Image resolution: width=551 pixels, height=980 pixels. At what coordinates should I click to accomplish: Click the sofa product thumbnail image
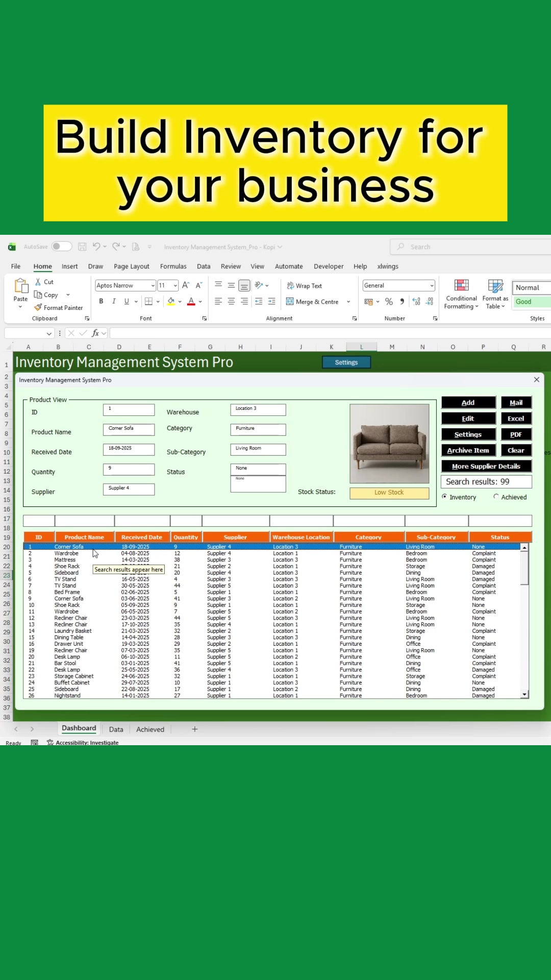[389, 444]
